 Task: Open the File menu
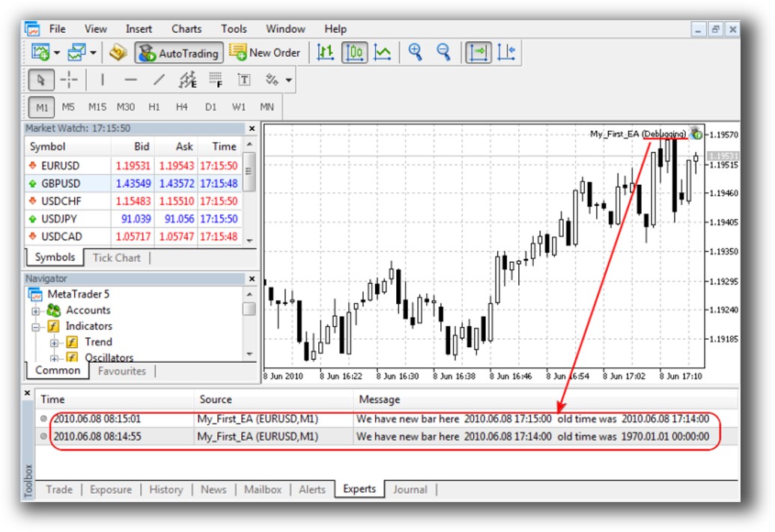click(x=58, y=29)
